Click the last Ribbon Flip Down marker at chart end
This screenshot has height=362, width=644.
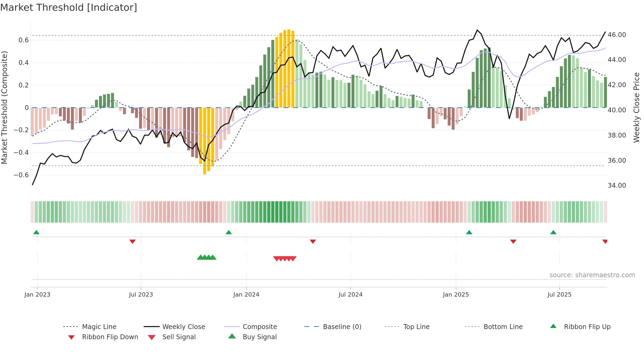[605, 242]
